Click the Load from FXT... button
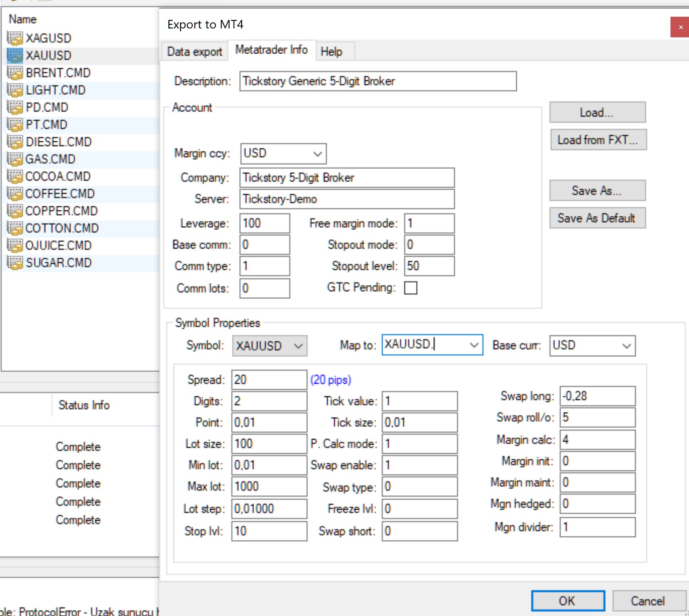The width and height of the screenshot is (689, 616). (598, 140)
